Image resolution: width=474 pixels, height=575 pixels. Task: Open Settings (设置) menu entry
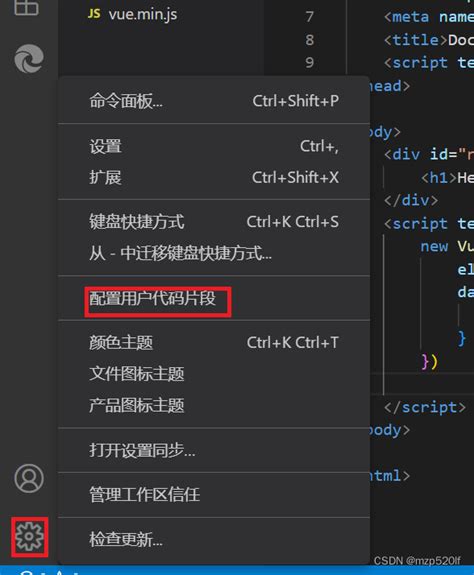point(214,146)
